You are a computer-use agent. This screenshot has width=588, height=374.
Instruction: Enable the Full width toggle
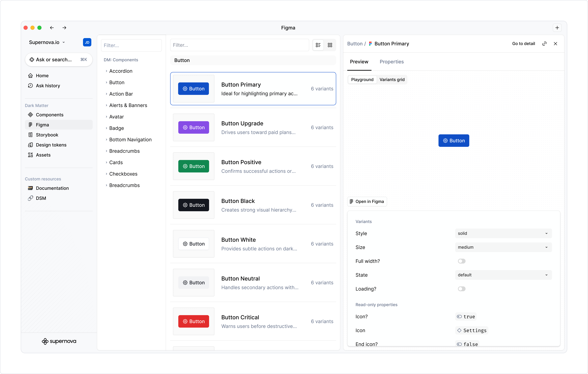(462, 261)
